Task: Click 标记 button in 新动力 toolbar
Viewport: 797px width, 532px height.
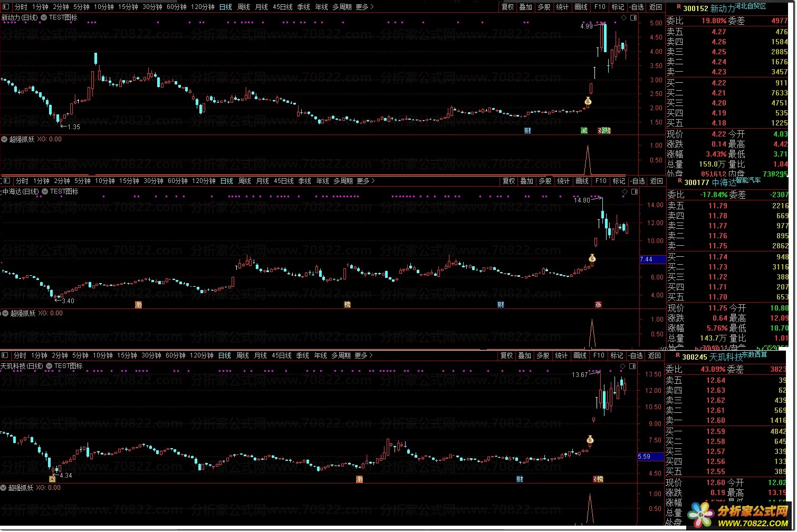Action: point(618,7)
